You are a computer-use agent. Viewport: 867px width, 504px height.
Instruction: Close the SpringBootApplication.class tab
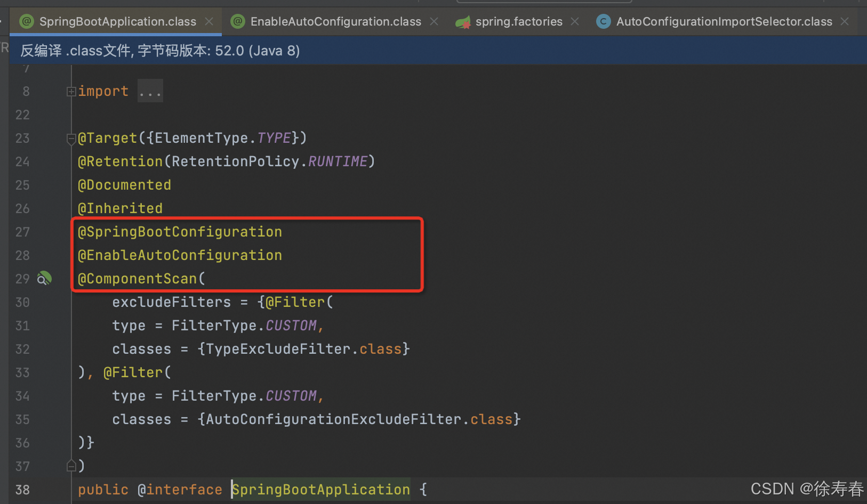[209, 21]
